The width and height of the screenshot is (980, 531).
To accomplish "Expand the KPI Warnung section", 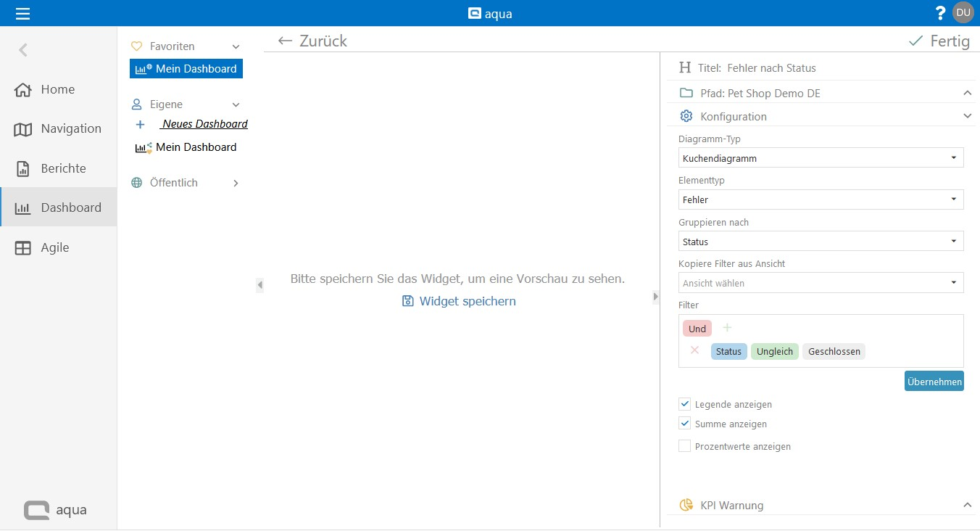I will tap(966, 505).
